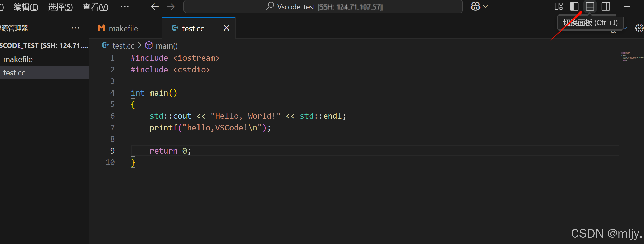Go back with the left arrow
The width and height of the screenshot is (644, 244).
tap(155, 7)
